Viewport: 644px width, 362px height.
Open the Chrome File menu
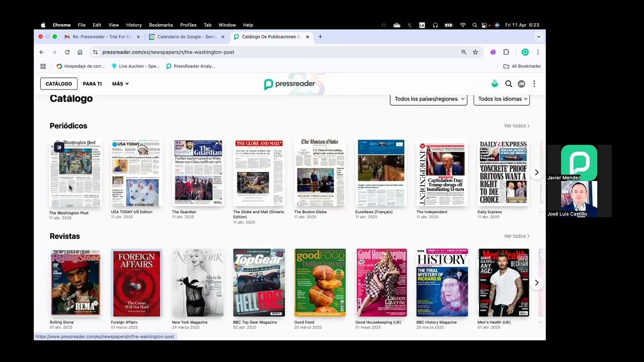(x=82, y=25)
